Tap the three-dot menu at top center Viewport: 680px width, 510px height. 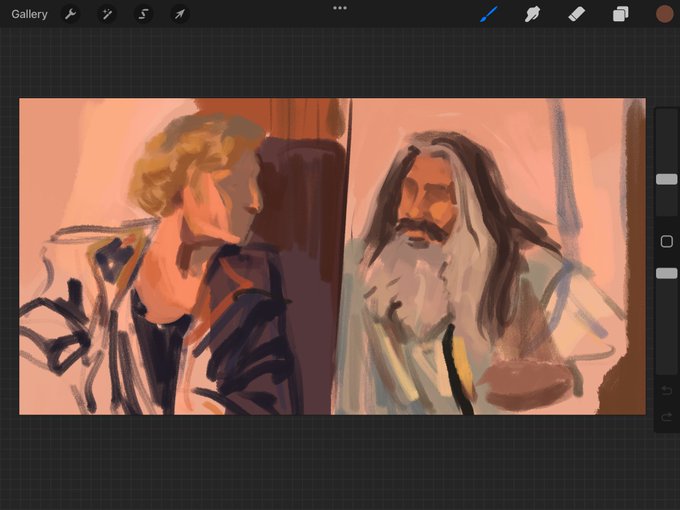point(340,8)
